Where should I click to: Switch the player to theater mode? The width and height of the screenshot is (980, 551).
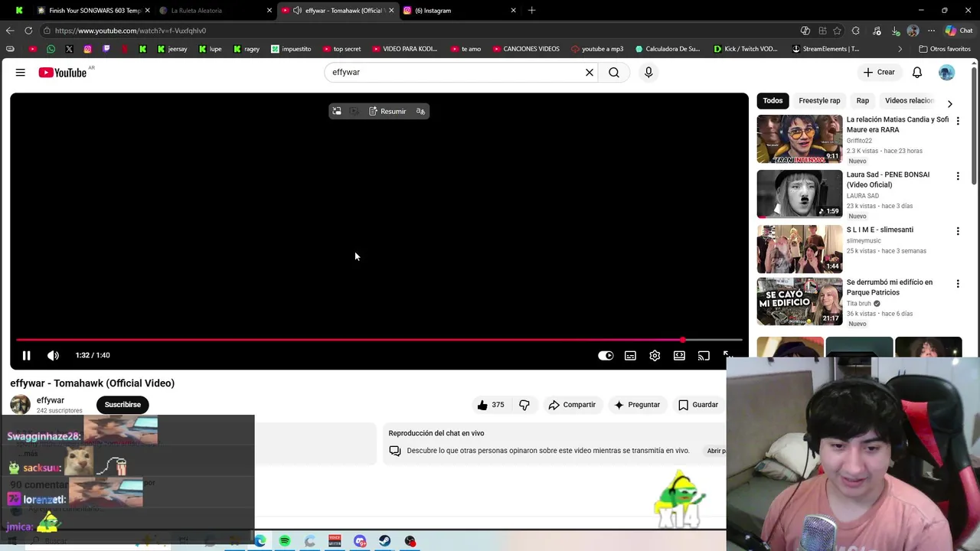point(679,355)
